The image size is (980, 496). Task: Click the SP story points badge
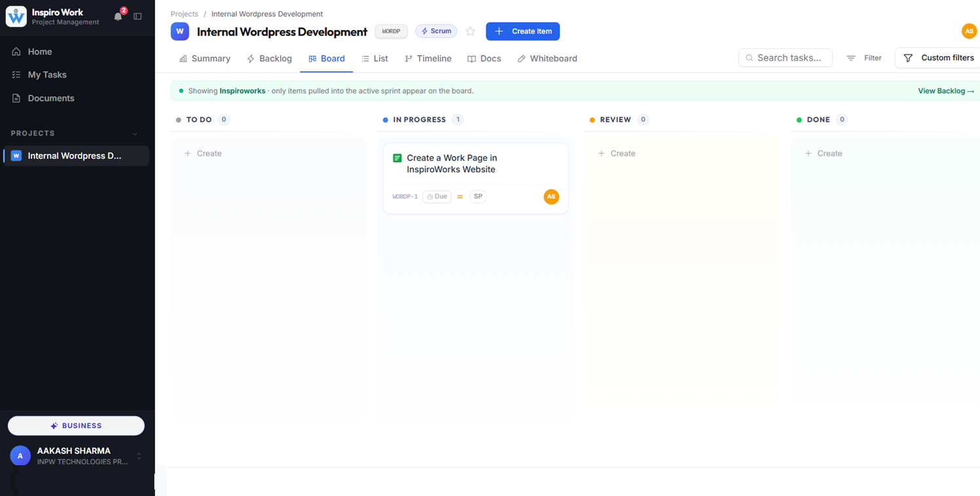[x=478, y=196]
